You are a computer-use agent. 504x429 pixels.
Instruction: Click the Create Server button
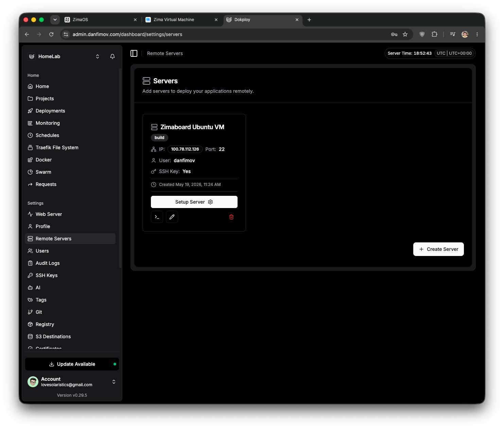click(438, 249)
